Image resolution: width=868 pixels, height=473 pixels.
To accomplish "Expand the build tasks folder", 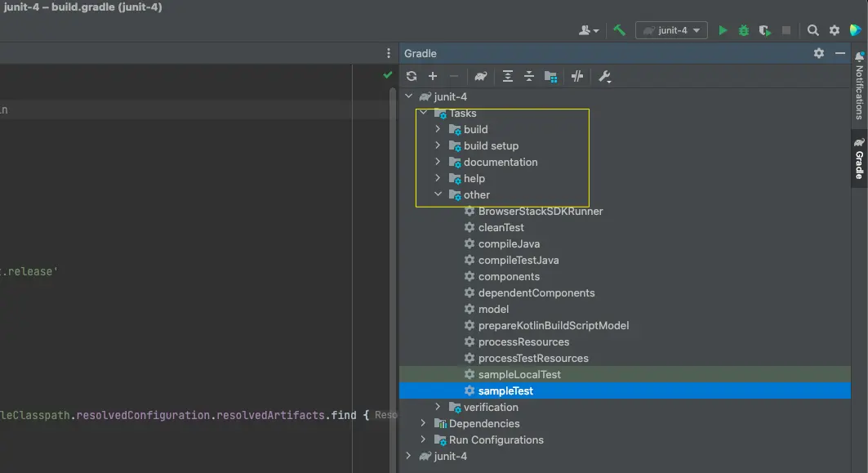I will [438, 129].
